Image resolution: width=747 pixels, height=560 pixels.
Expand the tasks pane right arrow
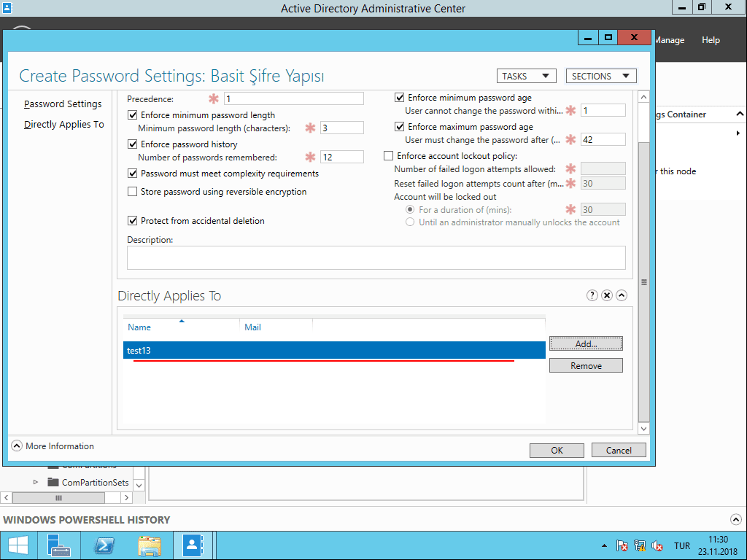pos(738,133)
